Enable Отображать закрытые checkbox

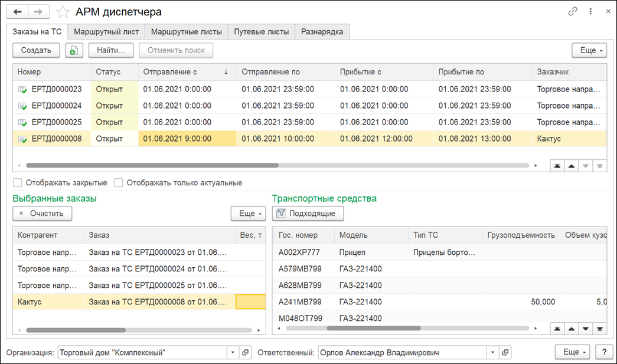tap(18, 183)
